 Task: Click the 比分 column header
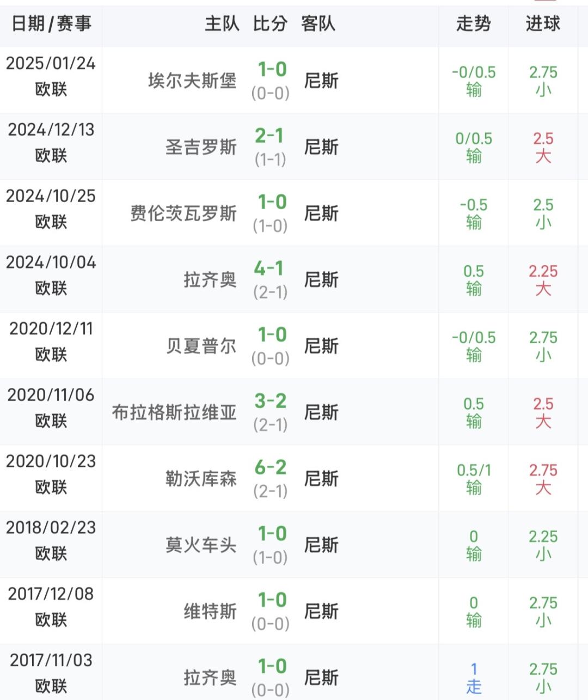click(x=270, y=24)
